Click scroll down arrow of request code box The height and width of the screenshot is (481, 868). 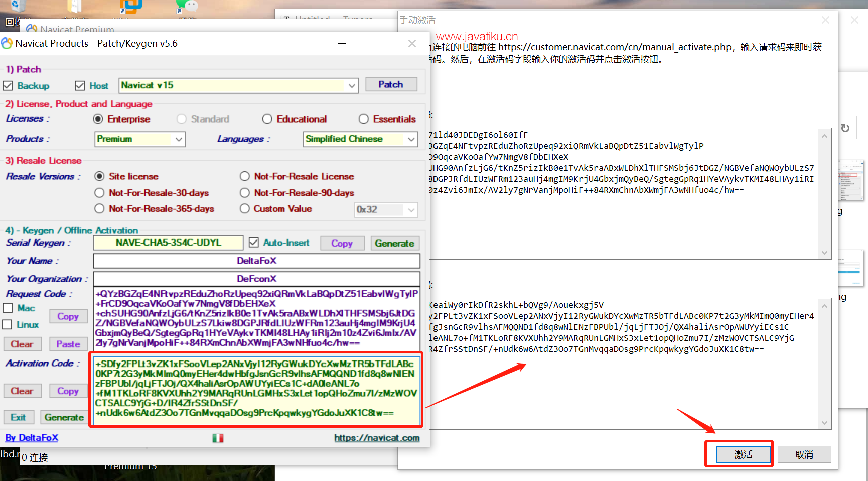(824, 252)
